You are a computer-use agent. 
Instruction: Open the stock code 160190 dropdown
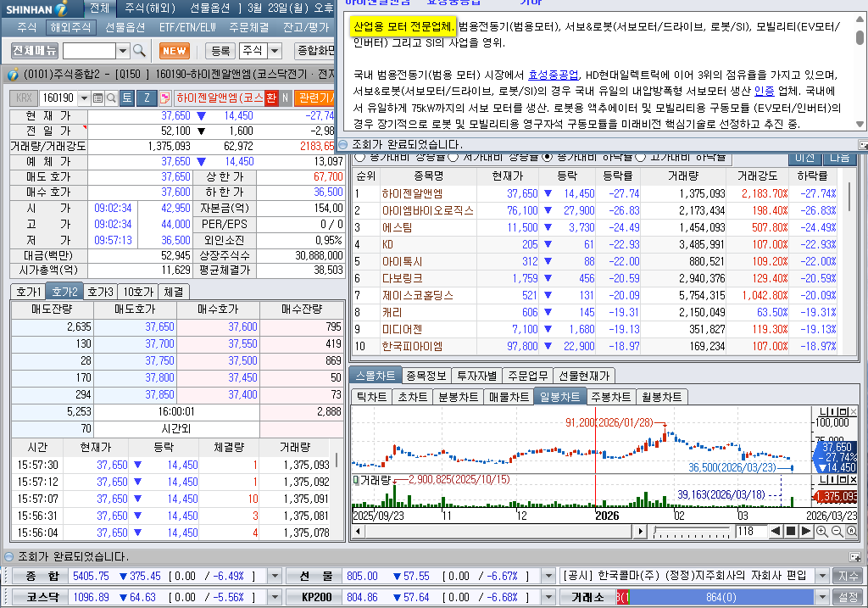coord(84,98)
